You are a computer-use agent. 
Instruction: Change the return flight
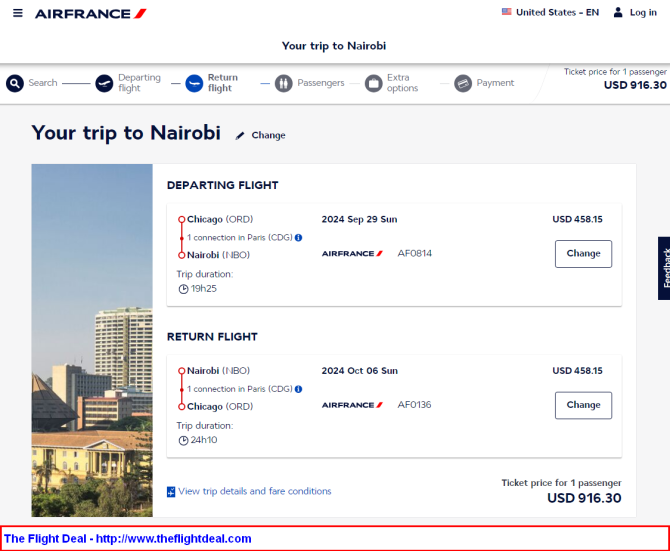(583, 405)
